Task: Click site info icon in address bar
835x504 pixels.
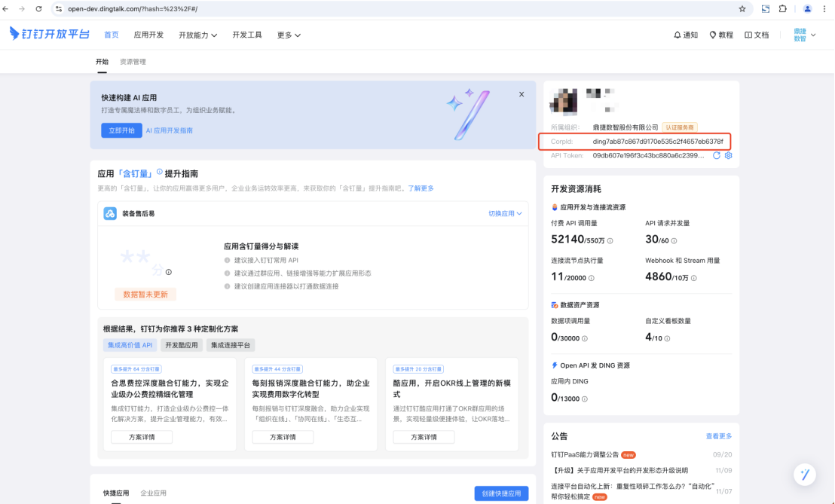Action: [x=59, y=8]
